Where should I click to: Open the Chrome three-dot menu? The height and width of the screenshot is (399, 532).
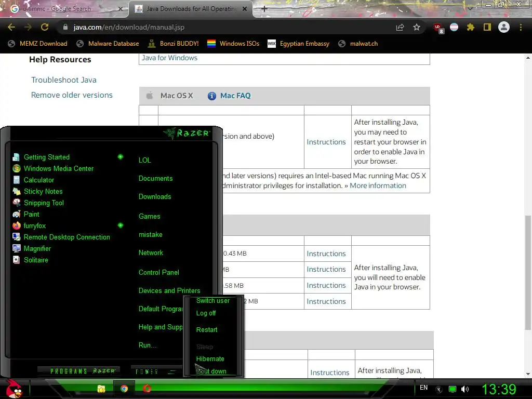pyautogui.click(x=521, y=27)
